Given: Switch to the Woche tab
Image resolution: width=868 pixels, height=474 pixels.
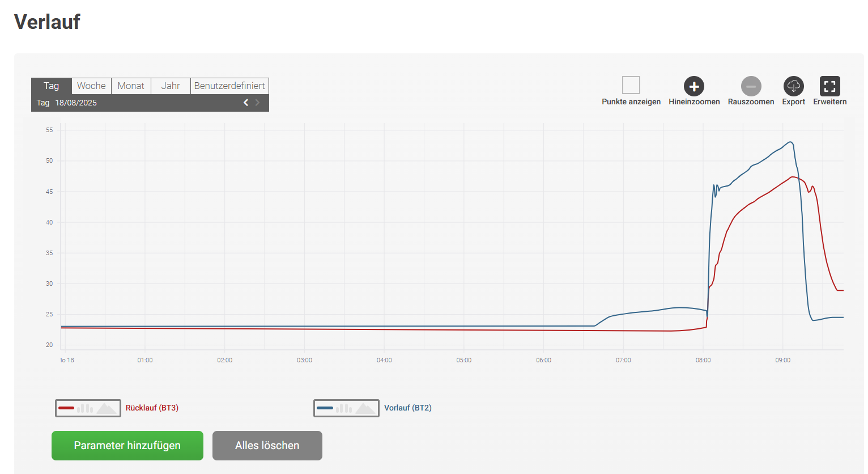Looking at the screenshot, I should click(91, 86).
